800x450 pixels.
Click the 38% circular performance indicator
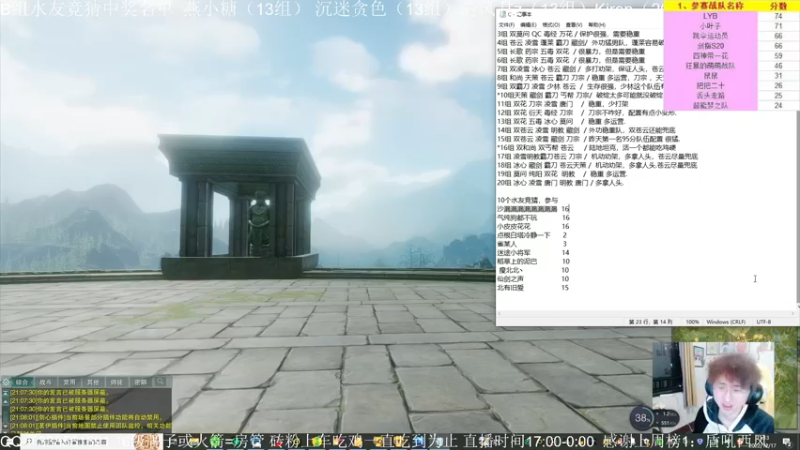tap(641, 419)
